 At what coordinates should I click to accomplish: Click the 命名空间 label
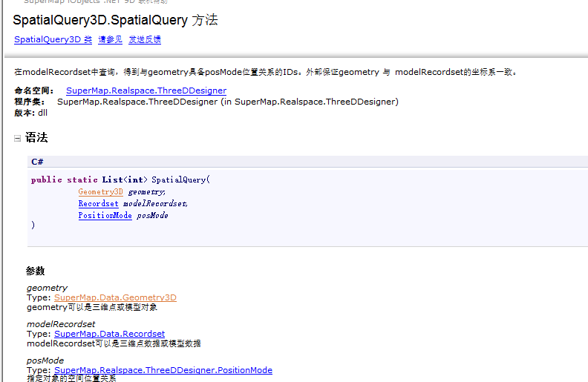click(x=33, y=90)
